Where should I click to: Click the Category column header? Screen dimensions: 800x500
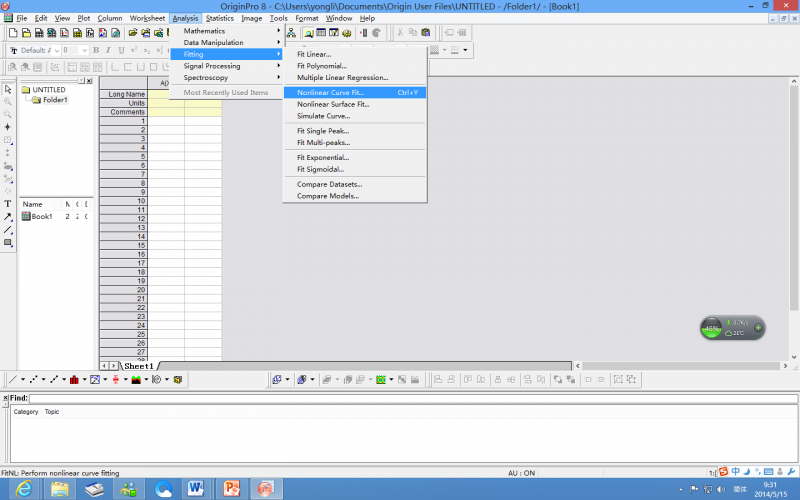pyautogui.click(x=26, y=412)
